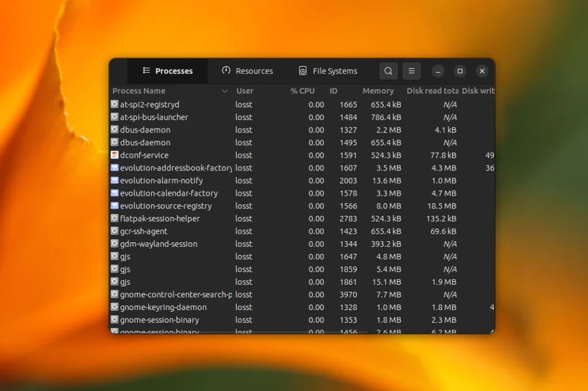Sort by the % CPU column header
Viewport: 588px width, 391px height.
pos(302,91)
